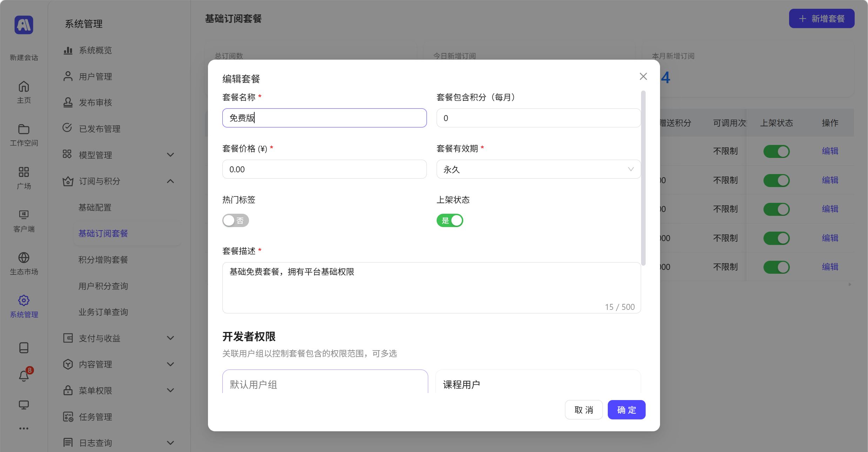This screenshot has width=868, height=452.
Task: Toggle 上架状态 switch in second table row
Action: 776,180
